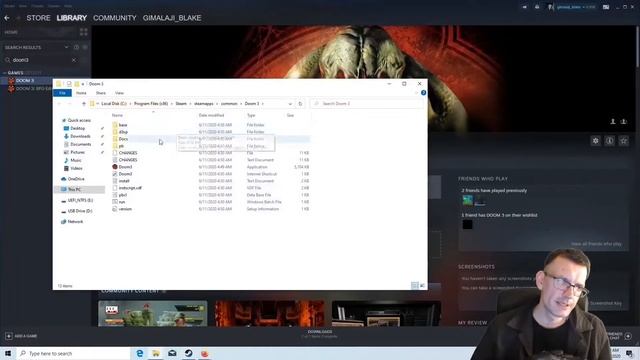The image size is (640, 360).
Task: Open Network in the navigation pane
Action: (75, 222)
